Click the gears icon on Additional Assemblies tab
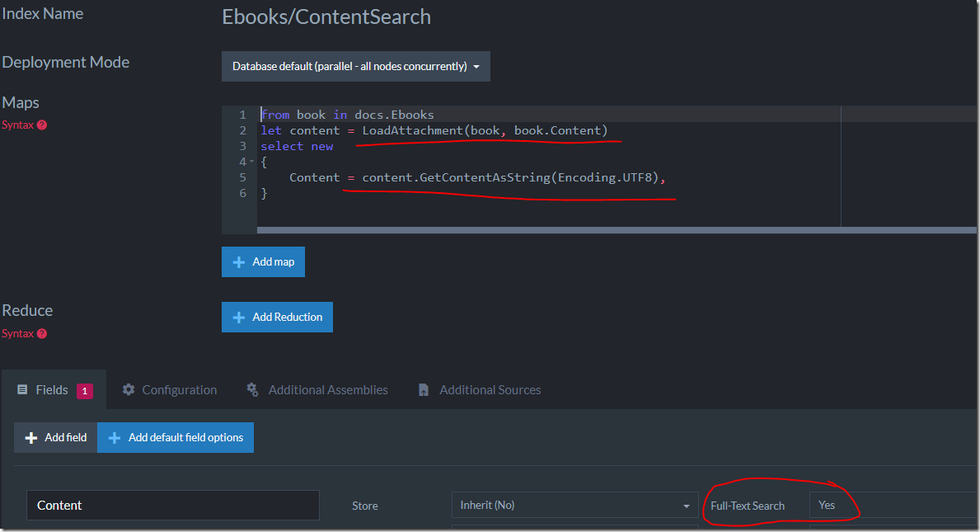Viewport: 980px width, 532px height. click(x=252, y=389)
